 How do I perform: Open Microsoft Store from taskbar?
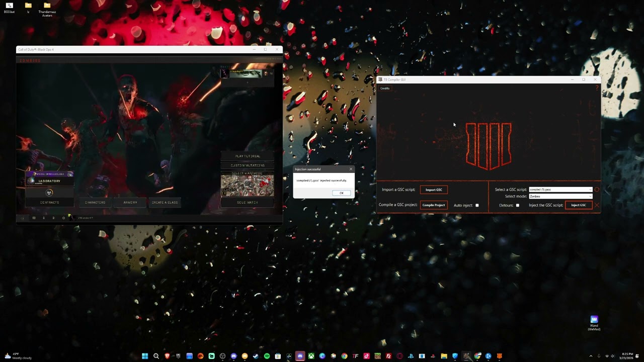tap(278, 356)
